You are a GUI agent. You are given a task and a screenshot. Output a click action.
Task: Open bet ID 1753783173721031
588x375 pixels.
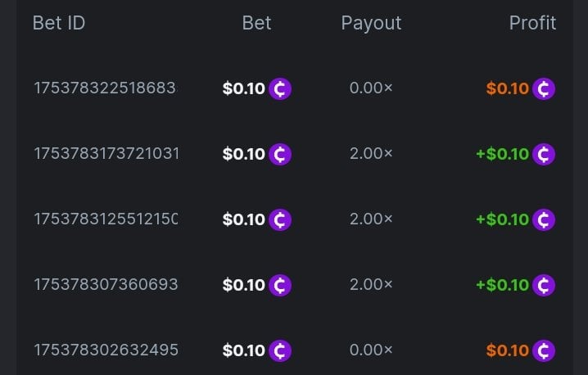105,154
